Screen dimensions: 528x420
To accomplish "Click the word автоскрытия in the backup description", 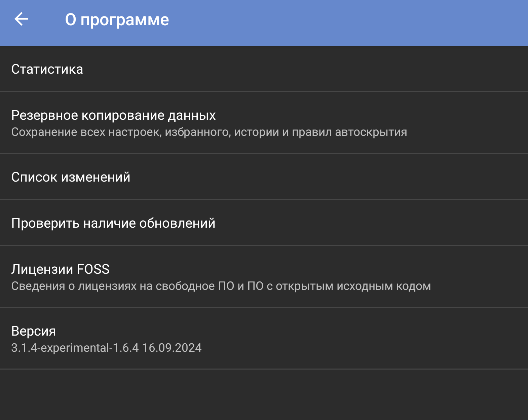I will 371,132.
